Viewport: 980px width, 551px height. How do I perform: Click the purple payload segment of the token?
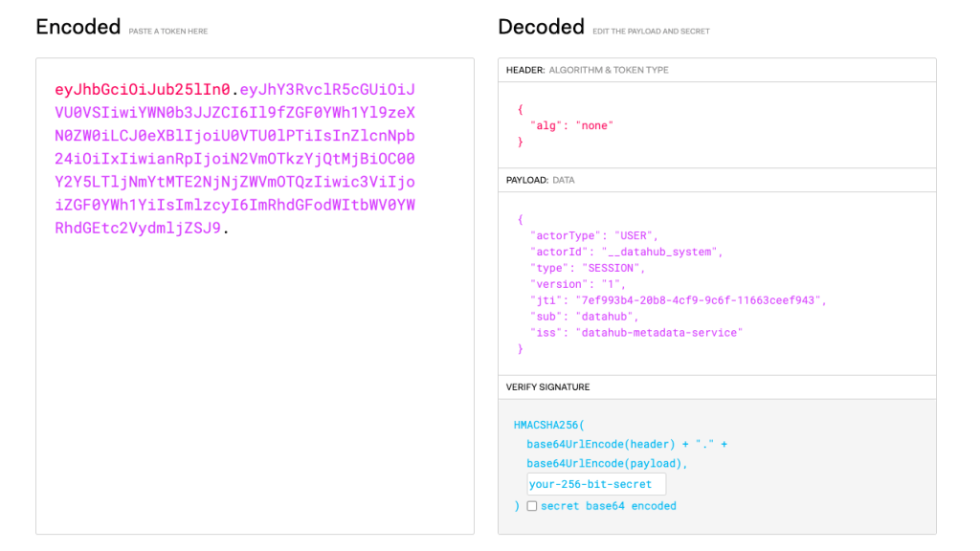pos(234,159)
